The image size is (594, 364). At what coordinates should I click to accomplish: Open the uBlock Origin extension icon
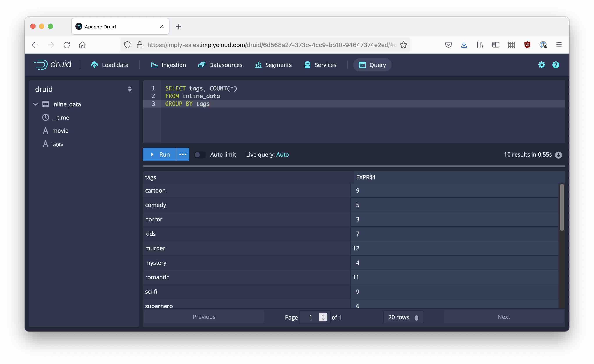(527, 45)
